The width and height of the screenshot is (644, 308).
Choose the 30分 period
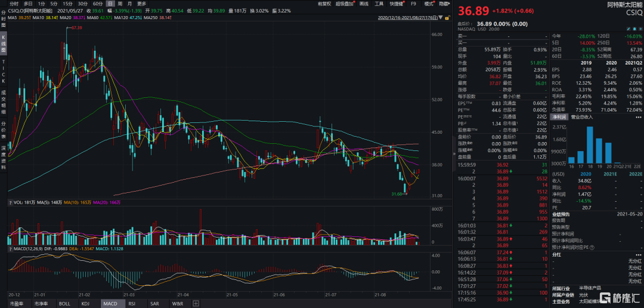pyautogui.click(x=82, y=4)
